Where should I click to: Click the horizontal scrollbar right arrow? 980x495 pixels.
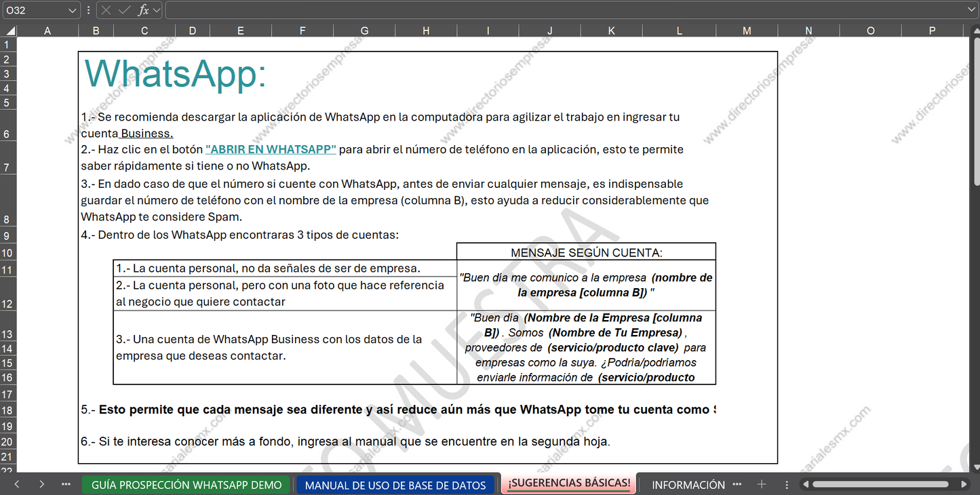click(964, 485)
